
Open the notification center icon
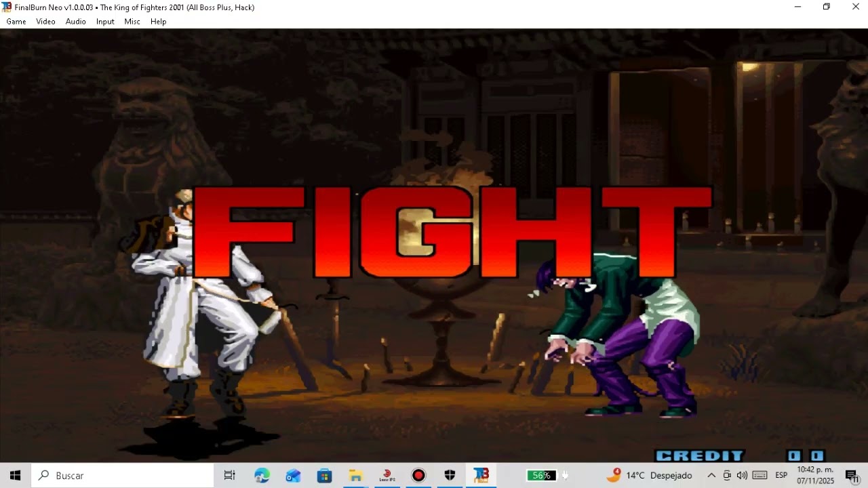tap(852, 476)
